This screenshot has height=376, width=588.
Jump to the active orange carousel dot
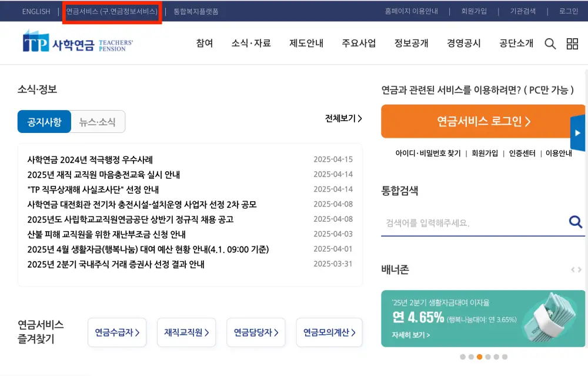(480, 357)
